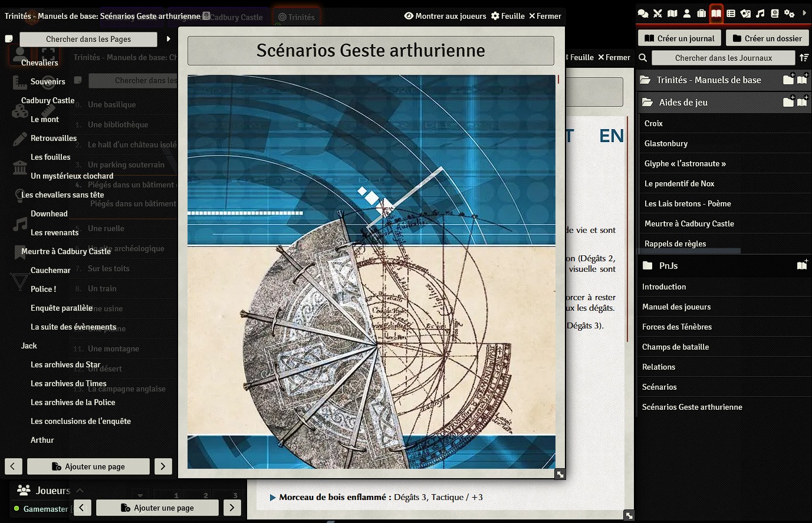Toggle Montrer aux joueurs eye option

pyautogui.click(x=445, y=16)
